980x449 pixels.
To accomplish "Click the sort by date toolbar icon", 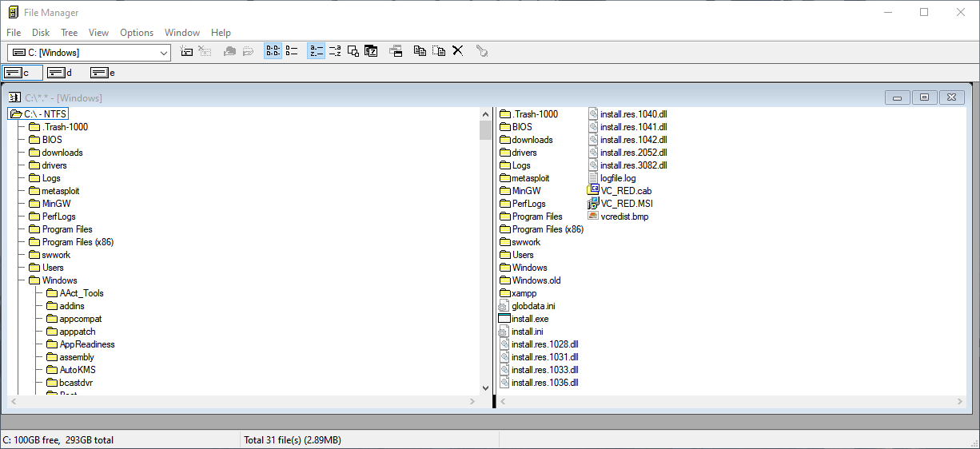I will point(371,51).
